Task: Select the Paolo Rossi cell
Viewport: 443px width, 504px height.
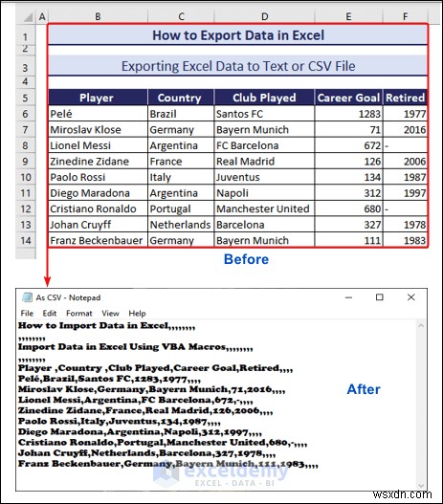Action: point(98,177)
